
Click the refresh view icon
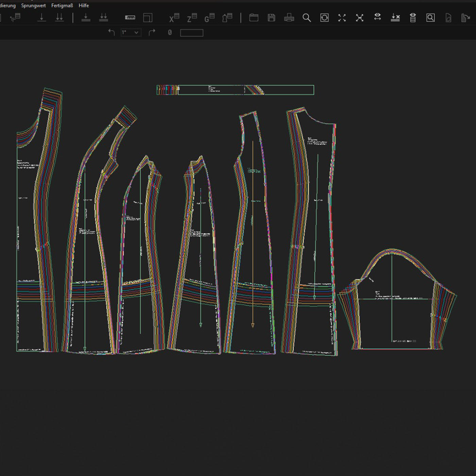click(324, 18)
